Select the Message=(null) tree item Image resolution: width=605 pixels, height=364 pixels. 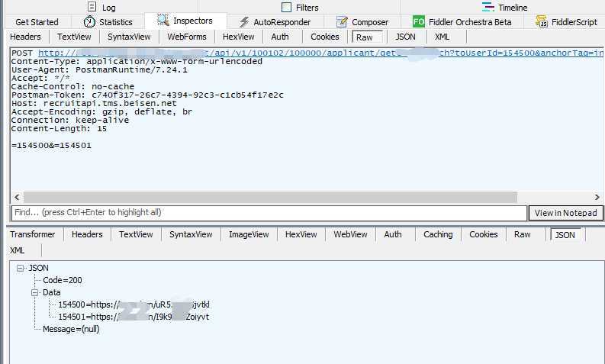[x=71, y=329]
